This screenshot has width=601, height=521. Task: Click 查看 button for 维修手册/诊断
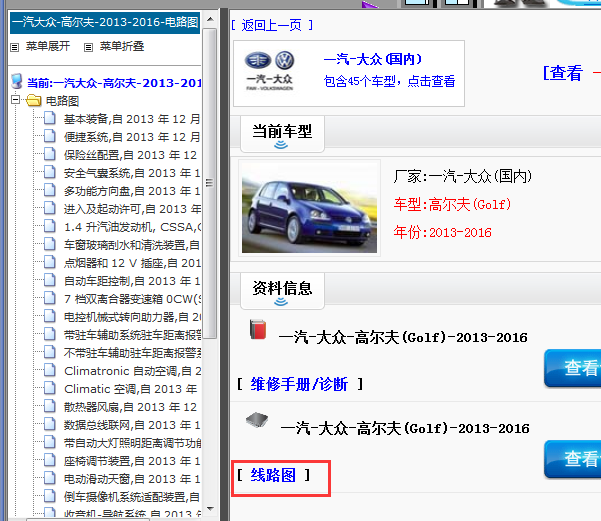coord(573,368)
